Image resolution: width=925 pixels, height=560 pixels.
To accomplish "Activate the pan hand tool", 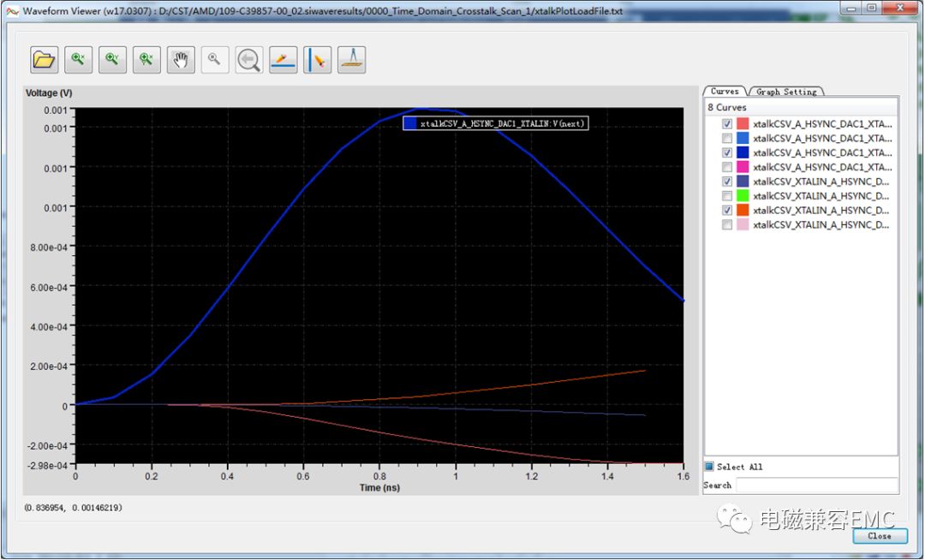I will click(181, 60).
